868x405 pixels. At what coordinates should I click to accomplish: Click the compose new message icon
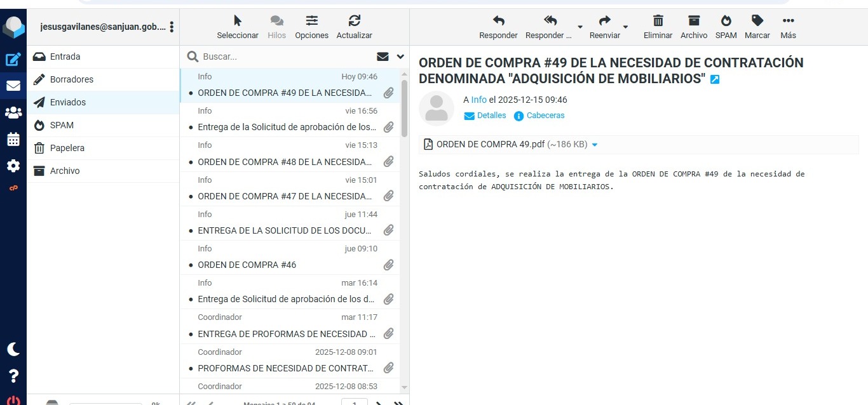click(x=13, y=60)
